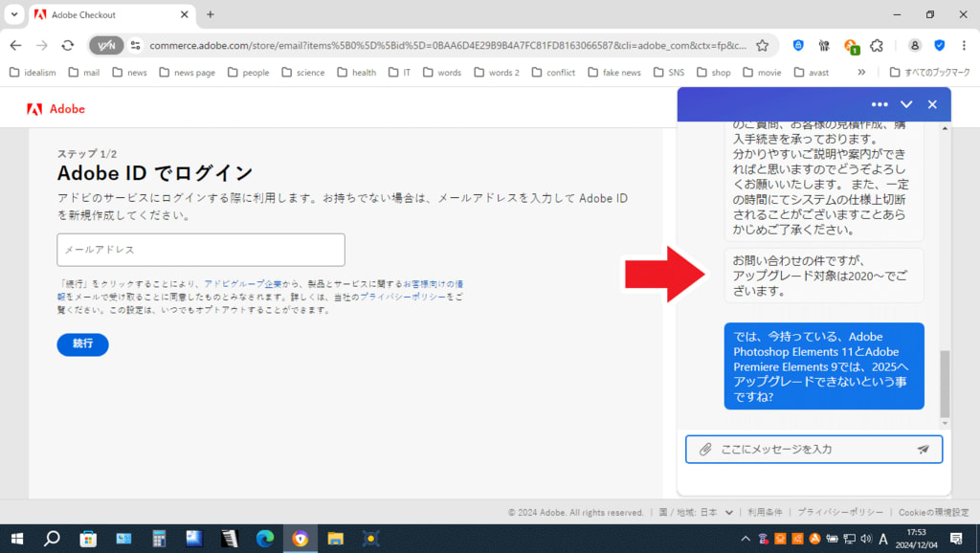This screenshot has height=553, width=980.
Task: Click the chat scrollbar down arrow
Action: (x=945, y=424)
